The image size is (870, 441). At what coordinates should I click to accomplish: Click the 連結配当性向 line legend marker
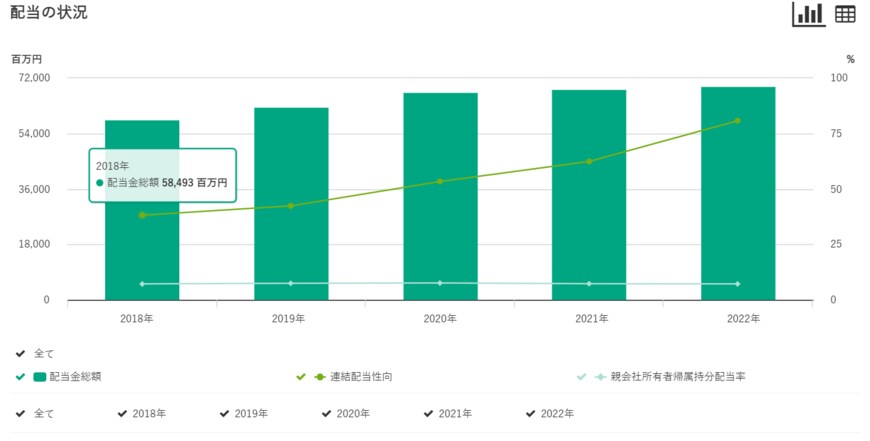319,377
